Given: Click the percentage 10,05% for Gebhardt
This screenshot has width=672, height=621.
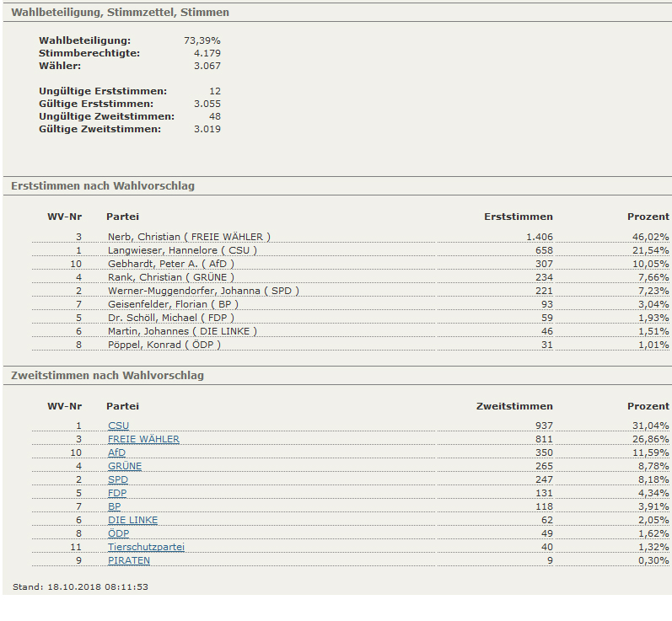Looking at the screenshot, I should 651,264.
